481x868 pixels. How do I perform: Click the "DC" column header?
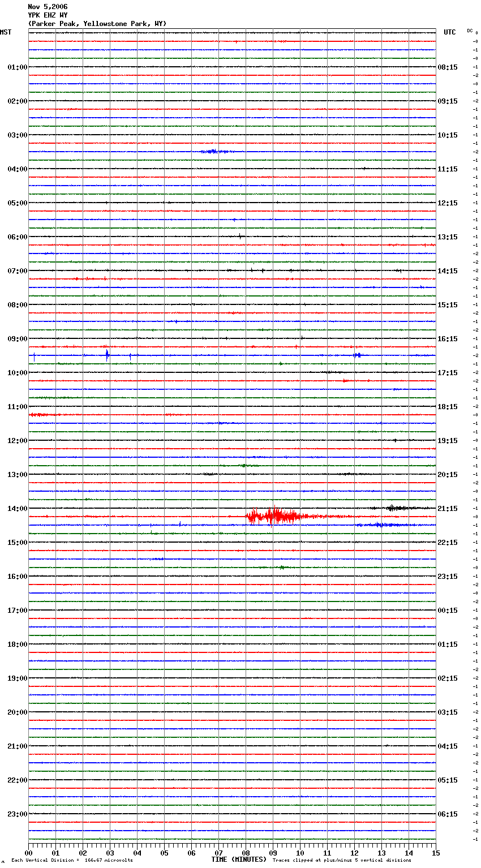(x=470, y=31)
